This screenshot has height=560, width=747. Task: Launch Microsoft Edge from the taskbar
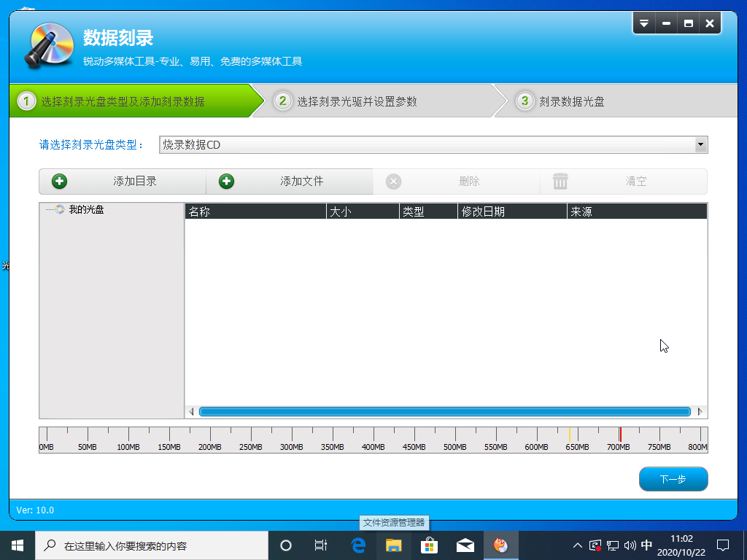[358, 545]
